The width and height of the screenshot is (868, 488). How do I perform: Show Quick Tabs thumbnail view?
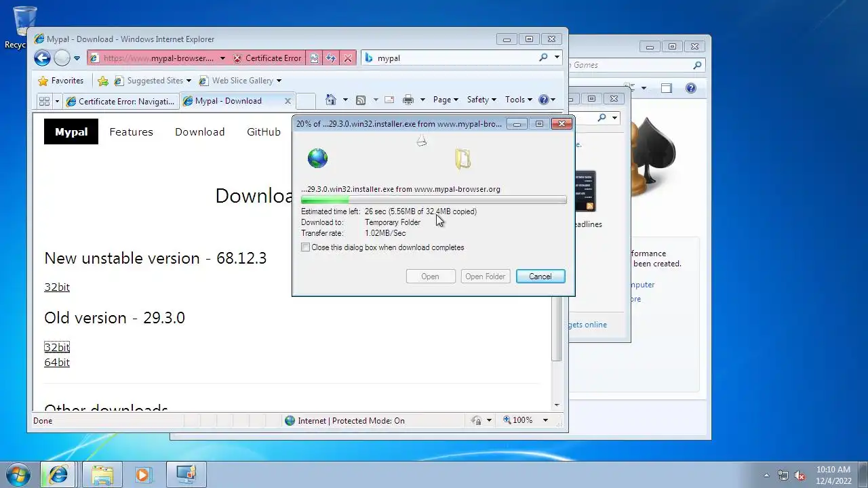[x=44, y=101]
